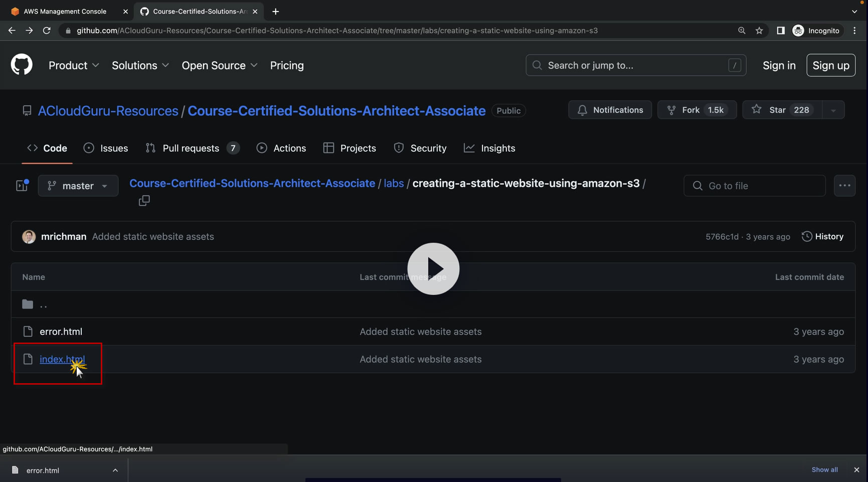
Task: Open the Pull requests tab
Action: [192, 148]
